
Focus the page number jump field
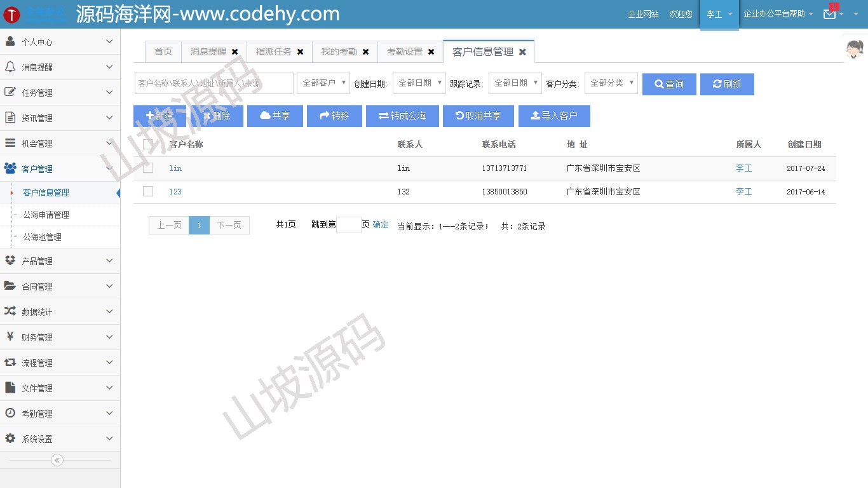click(x=349, y=225)
